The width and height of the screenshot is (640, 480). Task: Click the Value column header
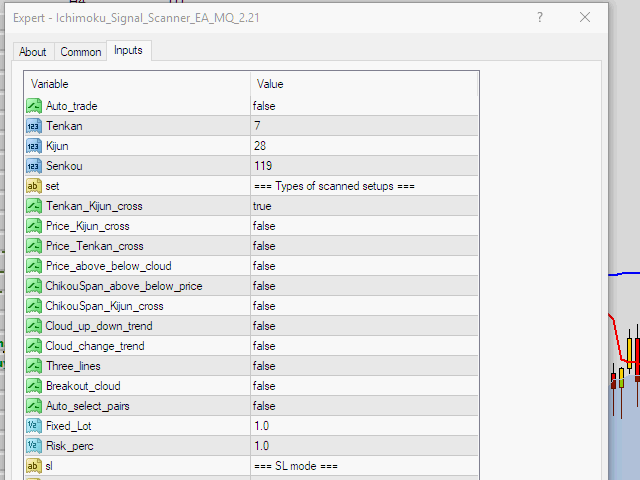[x=365, y=84]
